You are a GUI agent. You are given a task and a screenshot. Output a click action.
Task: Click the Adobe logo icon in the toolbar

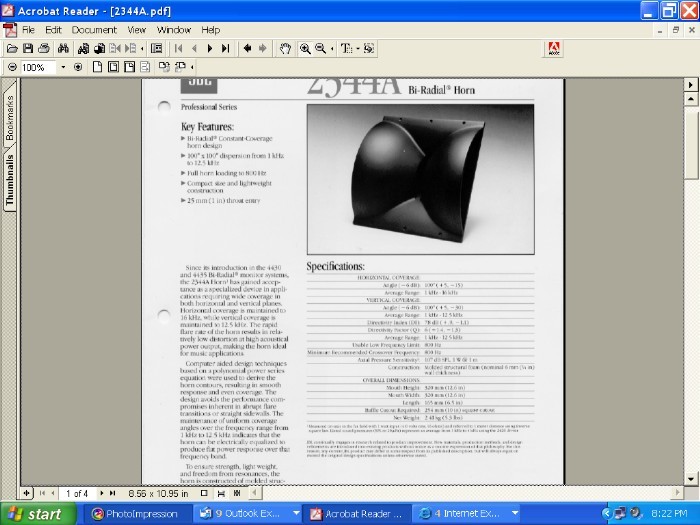click(x=554, y=49)
